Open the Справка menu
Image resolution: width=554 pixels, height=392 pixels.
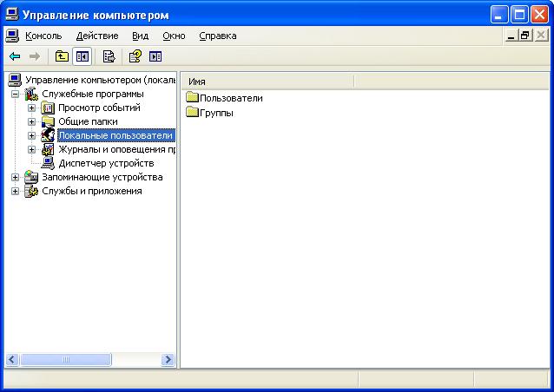218,36
